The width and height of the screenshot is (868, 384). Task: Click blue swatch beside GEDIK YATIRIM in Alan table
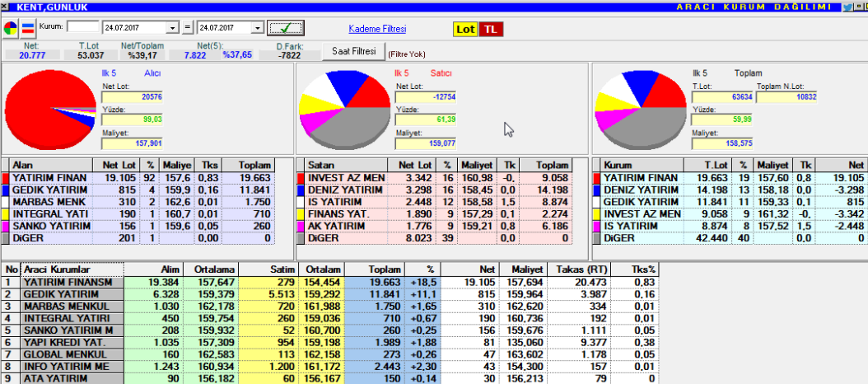(6, 190)
